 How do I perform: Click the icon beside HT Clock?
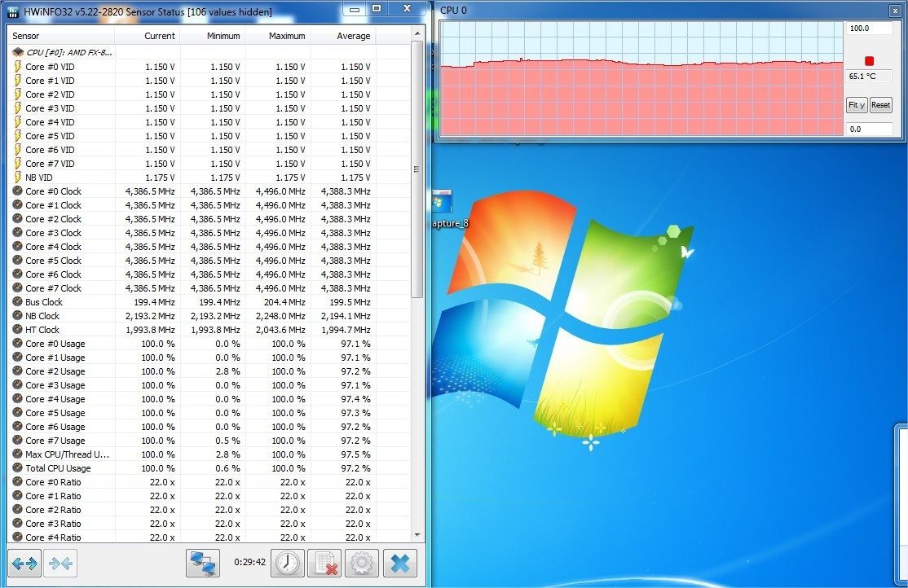pyautogui.click(x=17, y=329)
